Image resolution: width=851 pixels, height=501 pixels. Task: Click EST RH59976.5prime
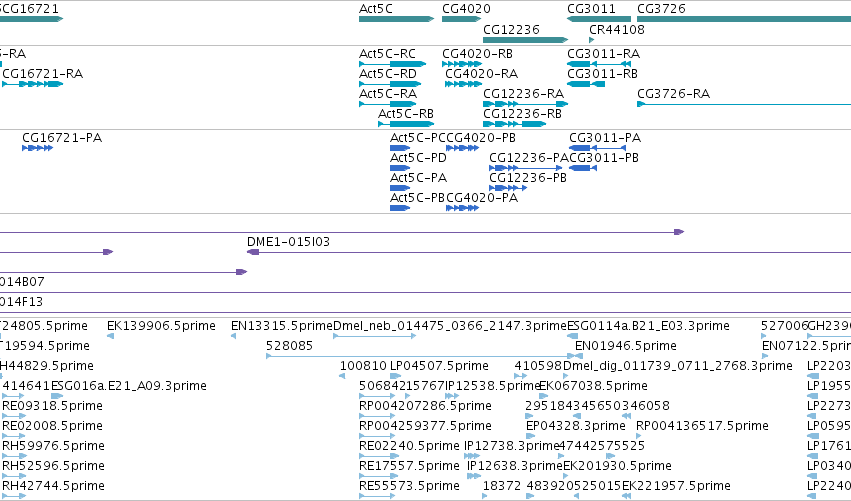[x=53, y=446]
